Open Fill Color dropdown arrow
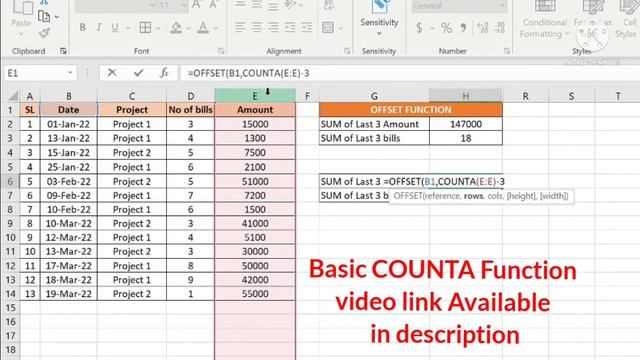The image size is (640, 360). tap(189, 28)
